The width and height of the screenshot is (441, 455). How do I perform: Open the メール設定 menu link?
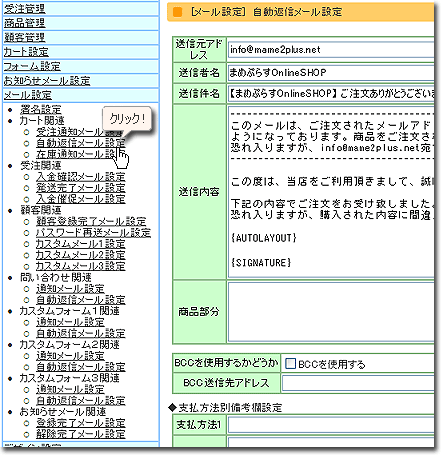pyautogui.click(x=28, y=95)
